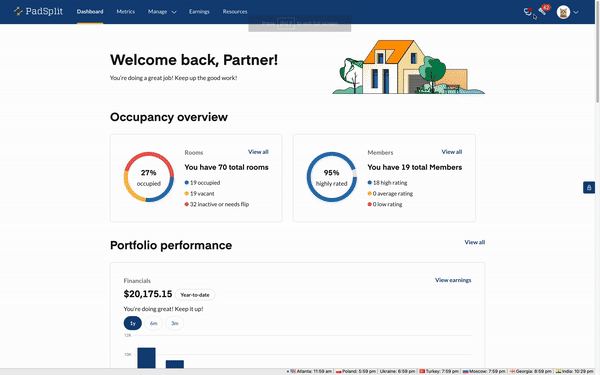Select the 1y time range
Viewport: 600px width, 375px height.
pyautogui.click(x=132, y=323)
